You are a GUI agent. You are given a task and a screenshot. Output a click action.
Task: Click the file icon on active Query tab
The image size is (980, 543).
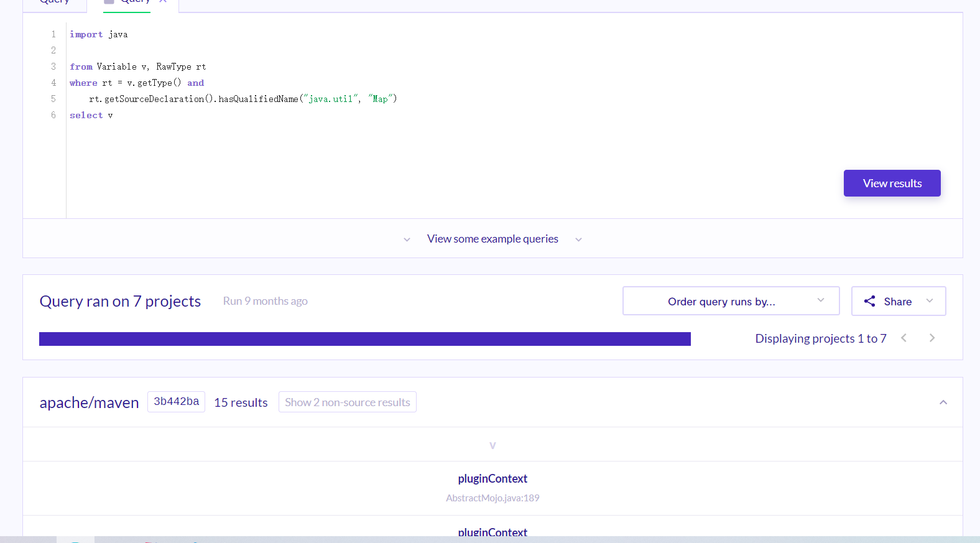coord(109,1)
